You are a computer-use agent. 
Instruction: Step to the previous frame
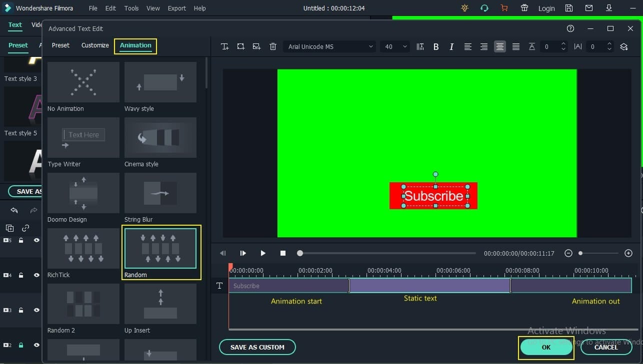click(x=223, y=253)
